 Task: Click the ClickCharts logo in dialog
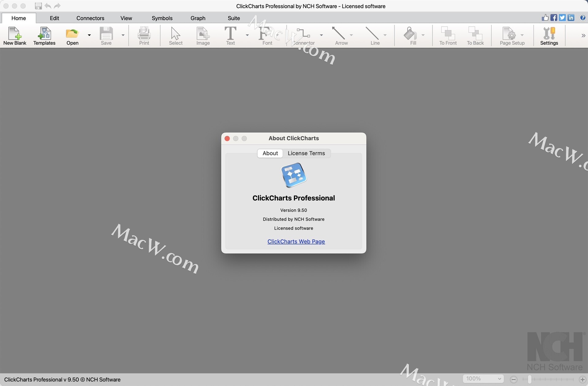point(294,175)
